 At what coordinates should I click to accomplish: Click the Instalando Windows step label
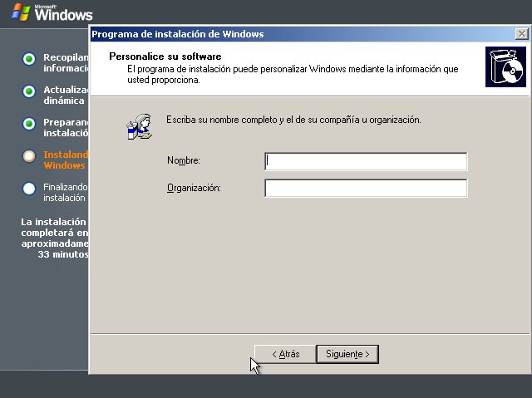[66, 160]
